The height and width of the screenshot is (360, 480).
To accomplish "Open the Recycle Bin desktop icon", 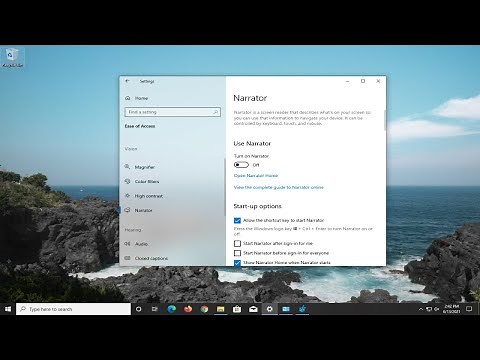I will click(x=12, y=58).
